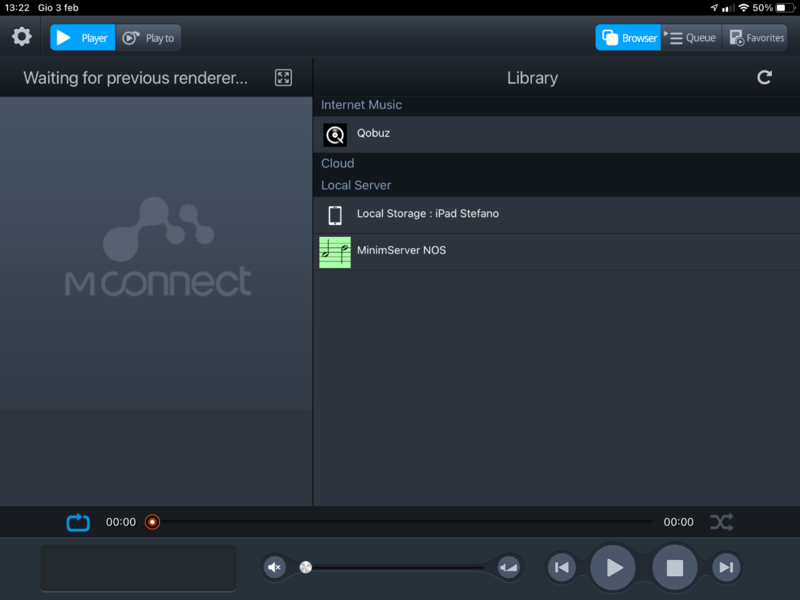The width and height of the screenshot is (800, 600).
Task: Click the MinimServer NOS music note thumbnail
Action: point(335,252)
